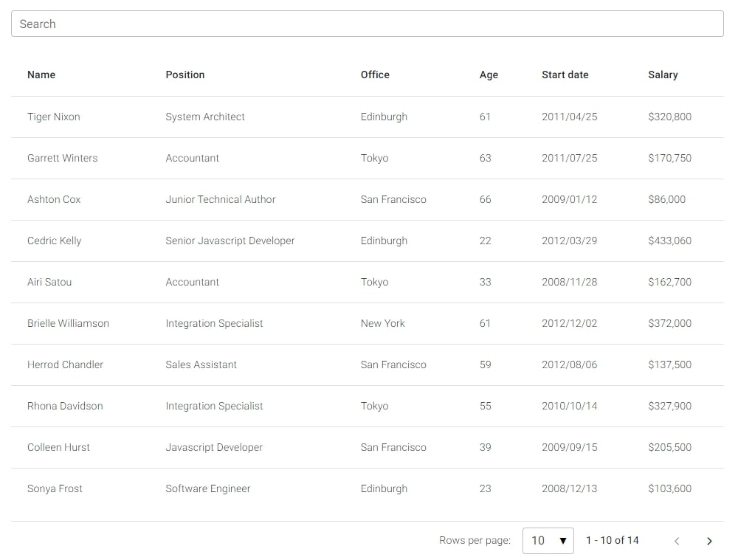Click the Junior Technical Author position cell
This screenshot has width=738, height=560.
(220, 199)
